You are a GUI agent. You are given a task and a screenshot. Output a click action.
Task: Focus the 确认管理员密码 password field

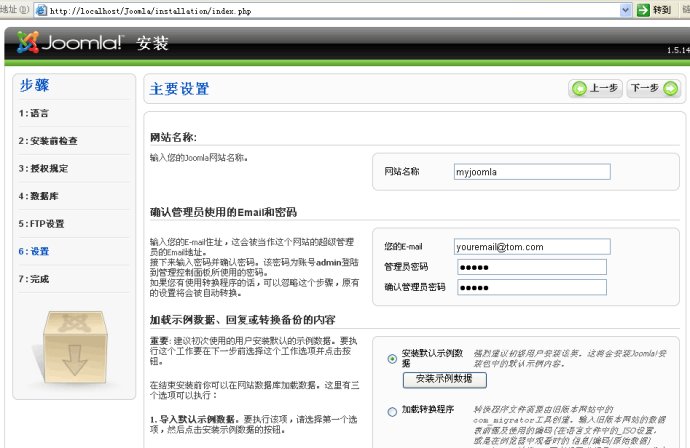pyautogui.click(x=532, y=287)
